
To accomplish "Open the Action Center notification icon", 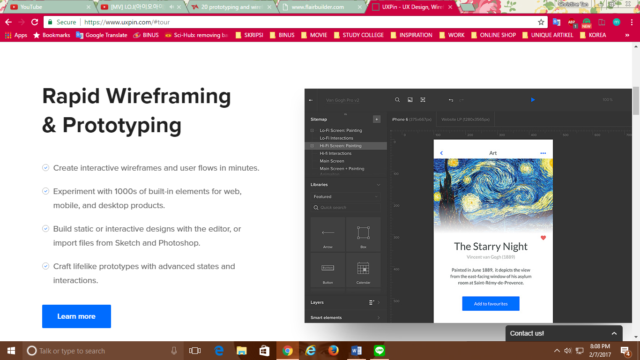I will click(626, 351).
